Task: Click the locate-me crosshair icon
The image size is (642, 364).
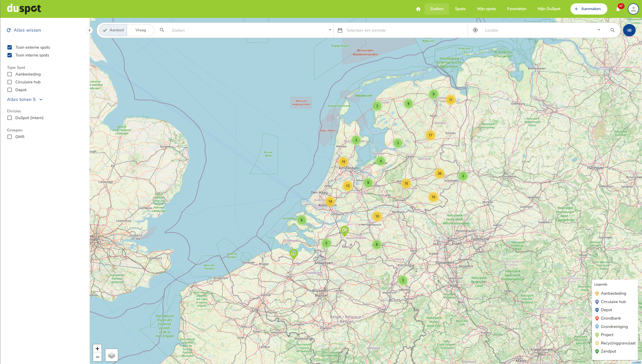Action: pos(475,30)
